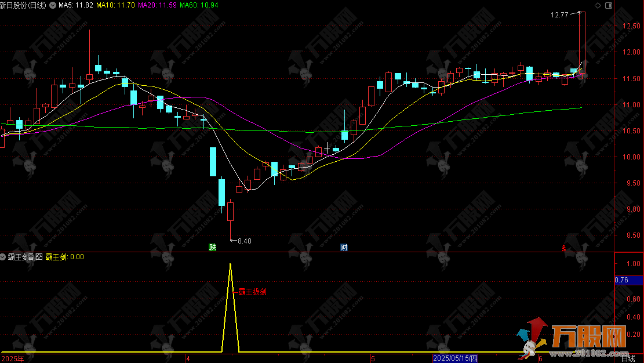Click the 12.77 high price label

(x=559, y=15)
